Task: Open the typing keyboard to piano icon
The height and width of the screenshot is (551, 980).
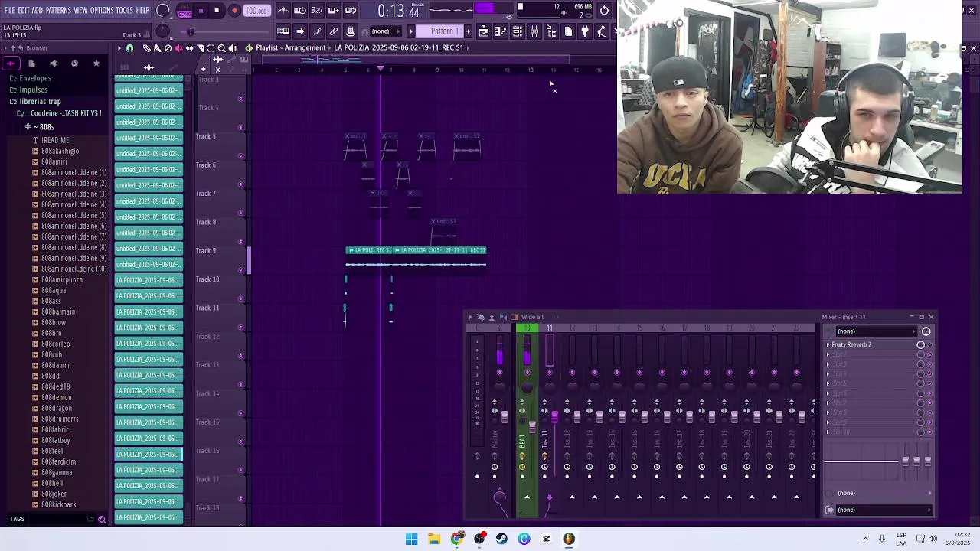Action: (x=283, y=31)
